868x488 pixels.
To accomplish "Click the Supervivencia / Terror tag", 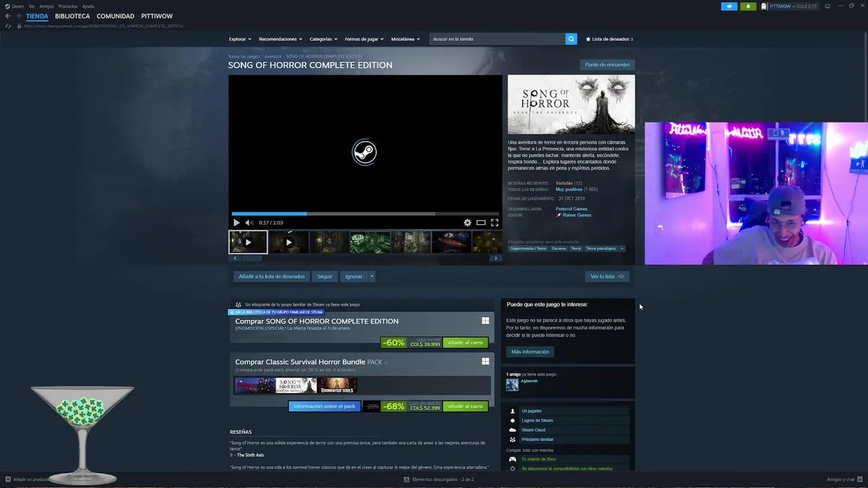I will coord(528,249).
